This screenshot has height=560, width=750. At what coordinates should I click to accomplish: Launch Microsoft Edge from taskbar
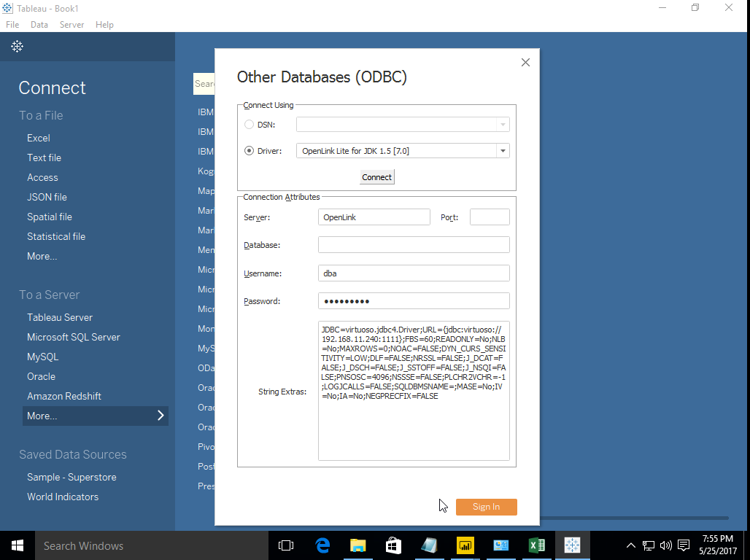(x=322, y=545)
